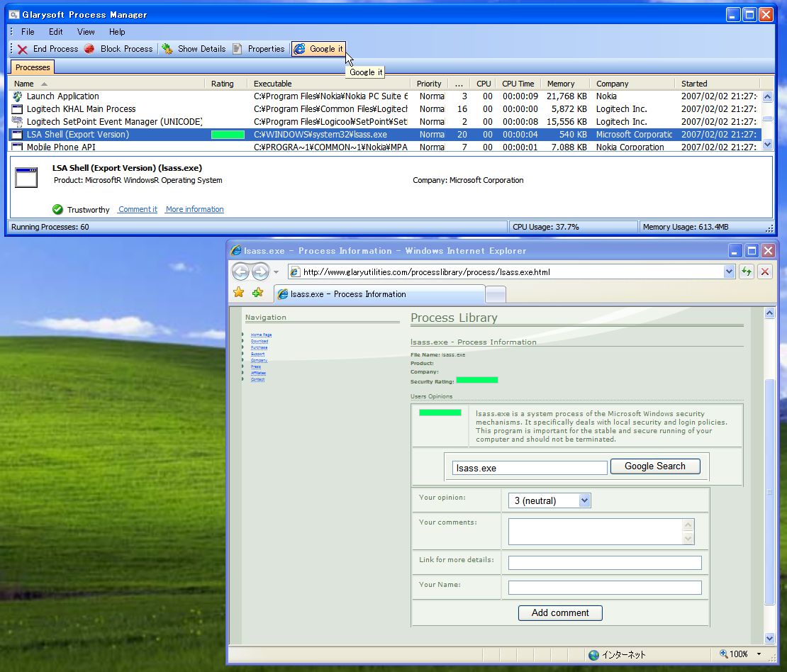Click the green rating bar in Users Opinions

(x=440, y=413)
